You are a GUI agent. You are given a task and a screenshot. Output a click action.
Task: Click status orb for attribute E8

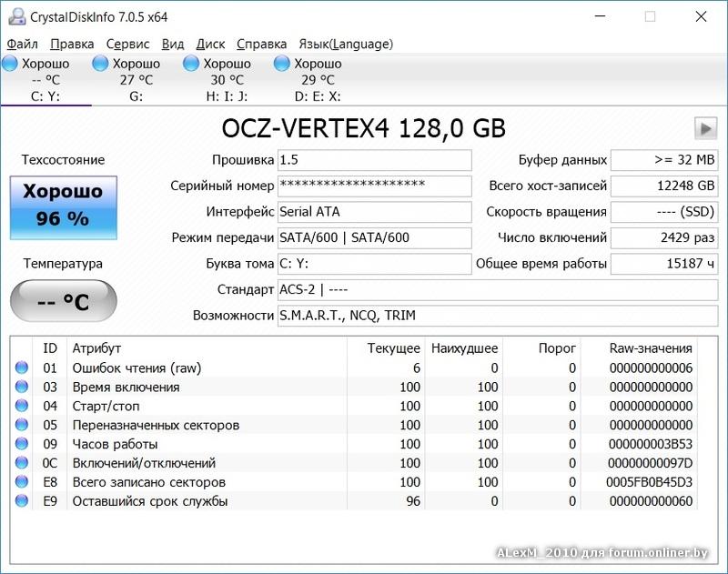tap(21, 481)
